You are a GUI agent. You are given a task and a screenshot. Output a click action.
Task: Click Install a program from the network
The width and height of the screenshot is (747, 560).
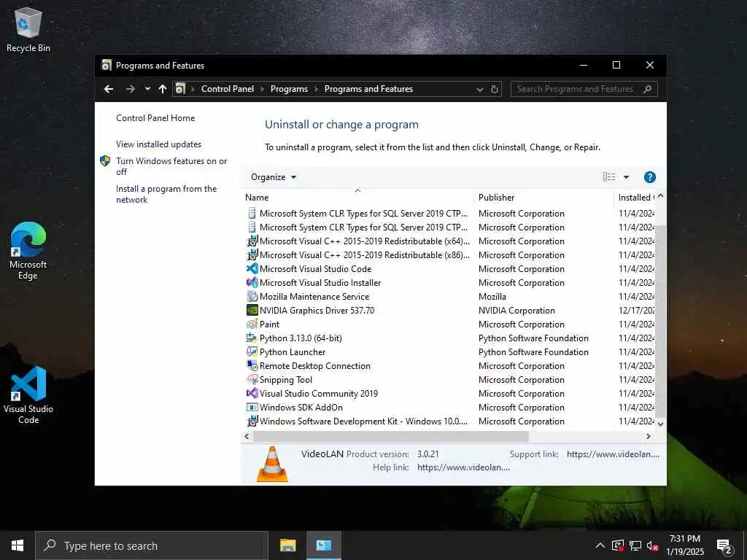pos(166,194)
